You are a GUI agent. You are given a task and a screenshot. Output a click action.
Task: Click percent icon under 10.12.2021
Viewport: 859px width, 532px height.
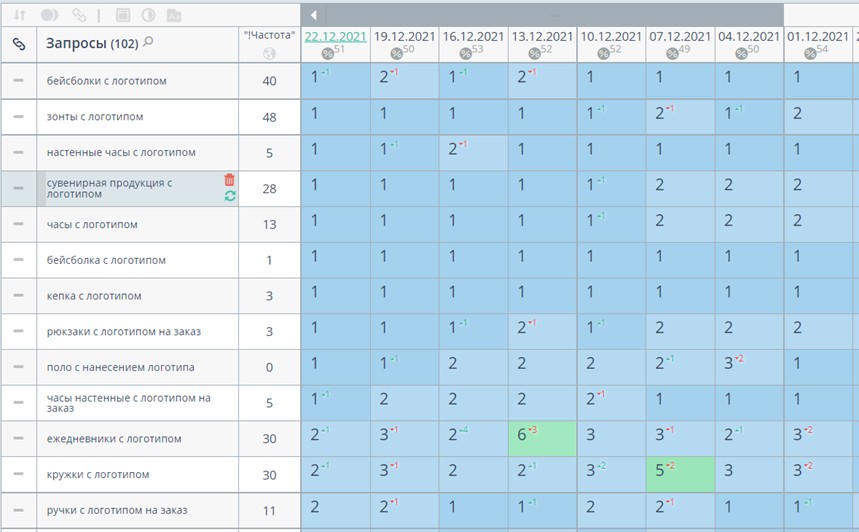603,53
